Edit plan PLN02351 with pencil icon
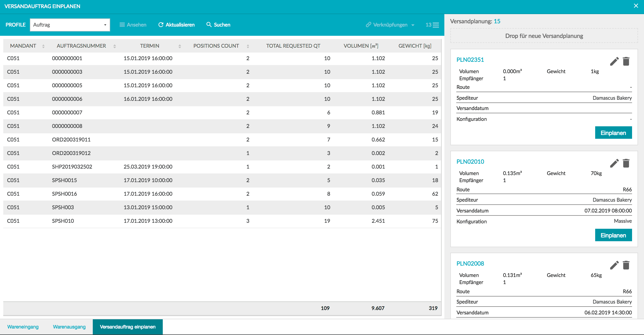 click(614, 61)
